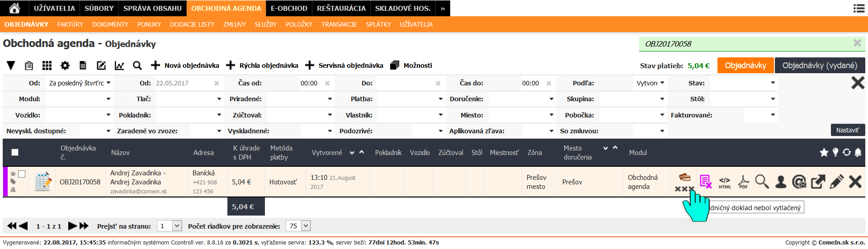This screenshot has height=249, width=868.
Task: Click the Nastaviť button
Action: click(847, 130)
